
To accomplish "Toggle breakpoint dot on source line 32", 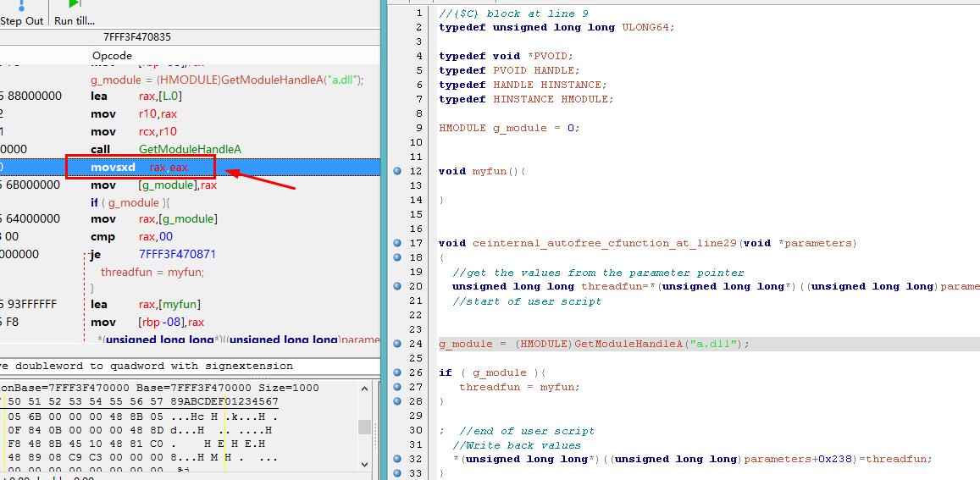I will [397, 459].
